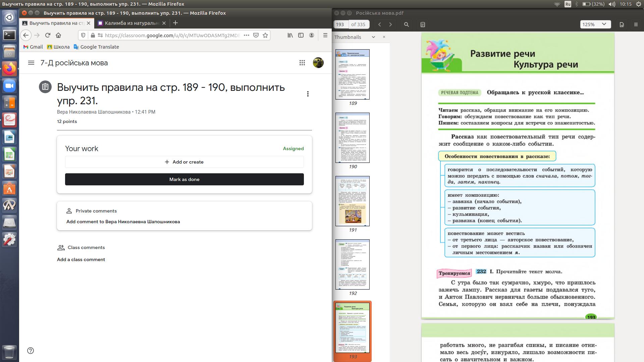Switch to the Калимба из натуральн tab

131,23
